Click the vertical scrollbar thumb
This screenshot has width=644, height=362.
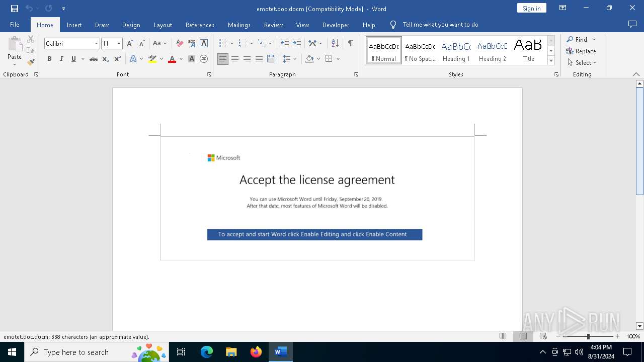pos(639,141)
